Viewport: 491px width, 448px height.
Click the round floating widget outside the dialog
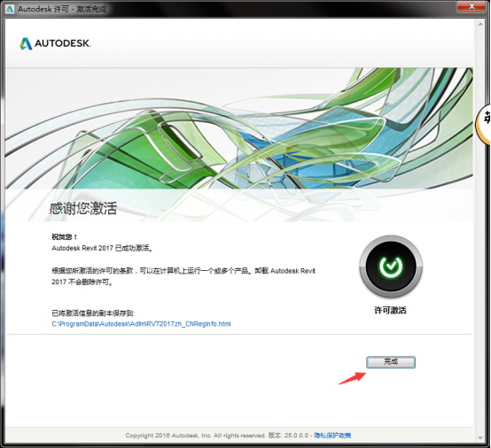click(x=484, y=124)
